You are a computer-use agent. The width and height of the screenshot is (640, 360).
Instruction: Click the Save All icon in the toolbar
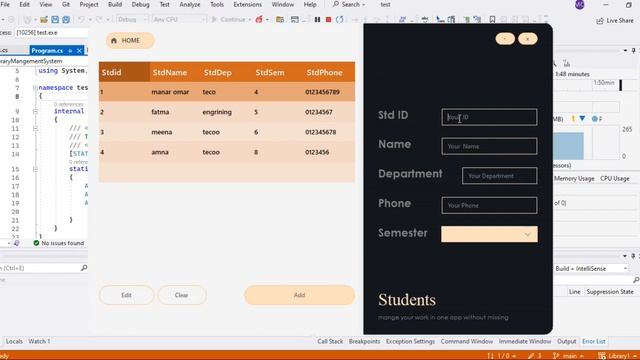[66, 19]
